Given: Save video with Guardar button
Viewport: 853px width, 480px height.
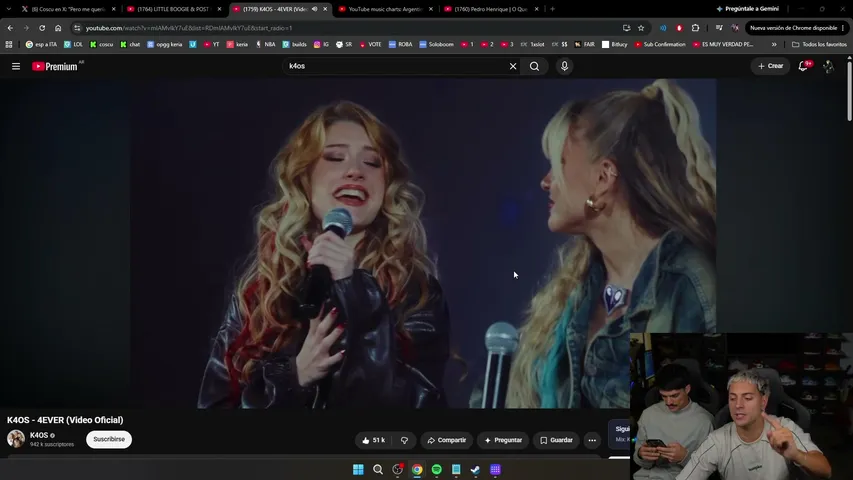Looking at the screenshot, I should pyautogui.click(x=556, y=440).
